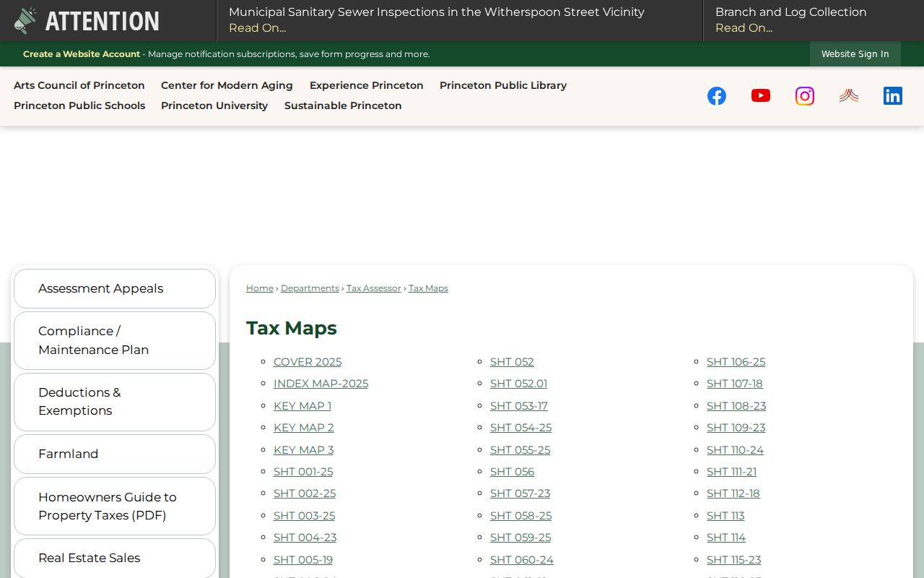Open Homeowners Guide to Property Taxes PDF

[x=115, y=506]
